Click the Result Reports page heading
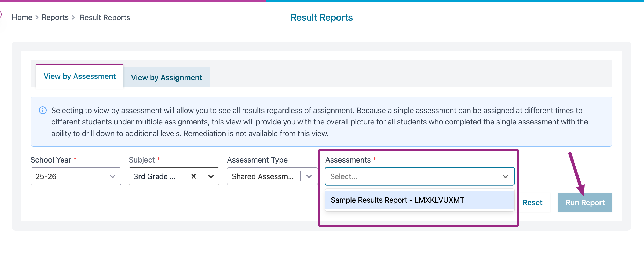The height and width of the screenshot is (265, 644). pyautogui.click(x=321, y=17)
